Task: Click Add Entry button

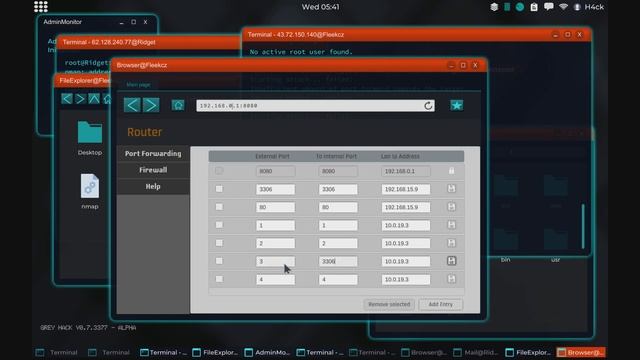Action: 441,304
